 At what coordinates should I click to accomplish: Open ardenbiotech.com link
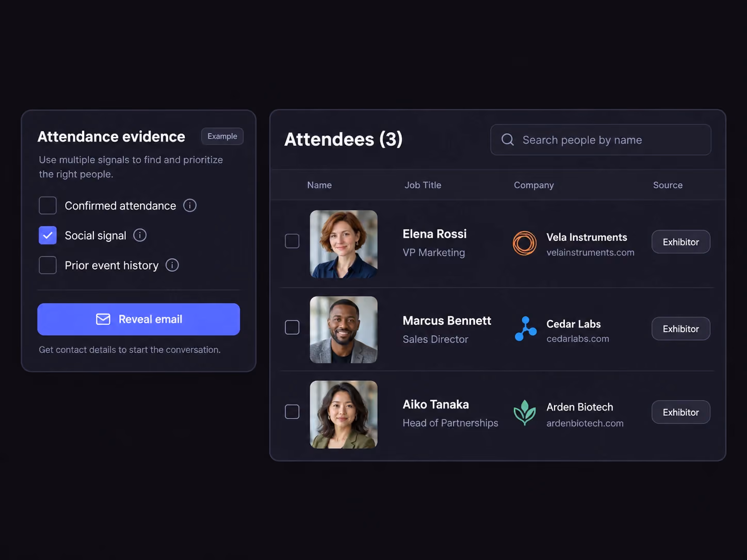point(585,423)
